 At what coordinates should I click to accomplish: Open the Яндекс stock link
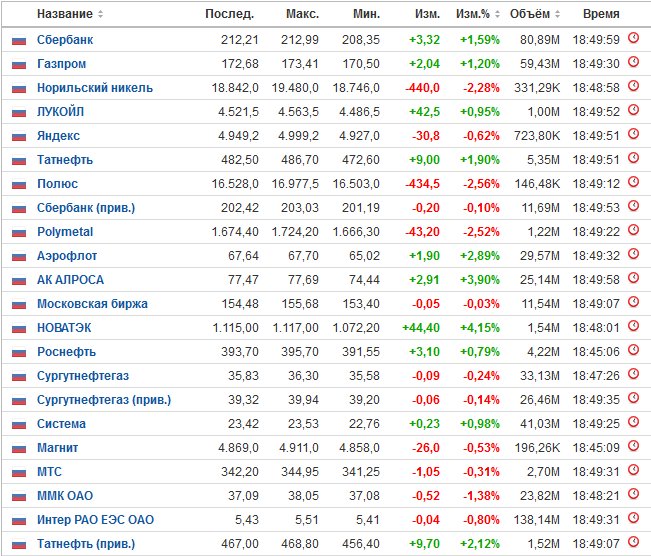tap(58, 136)
